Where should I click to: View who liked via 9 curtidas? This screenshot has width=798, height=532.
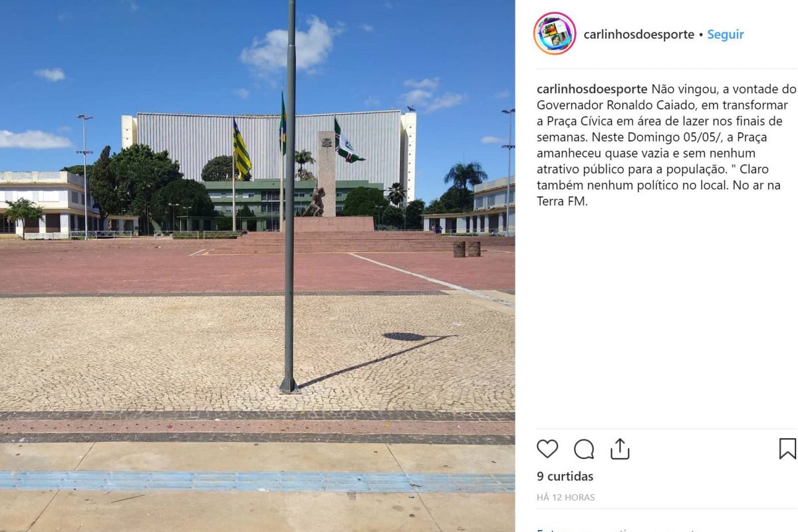[565, 476]
